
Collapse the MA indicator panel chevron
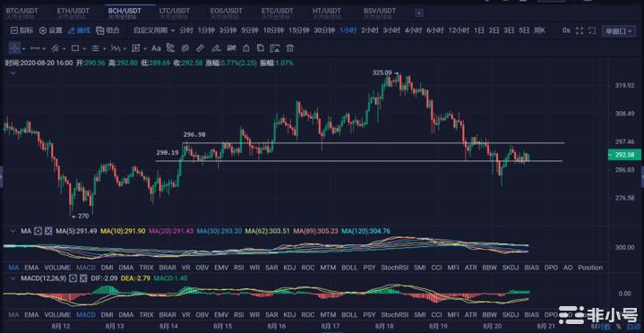[x=13, y=231]
